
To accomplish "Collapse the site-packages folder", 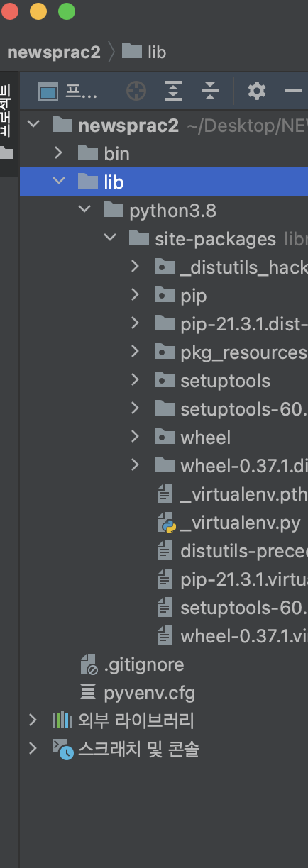I will tap(110, 238).
